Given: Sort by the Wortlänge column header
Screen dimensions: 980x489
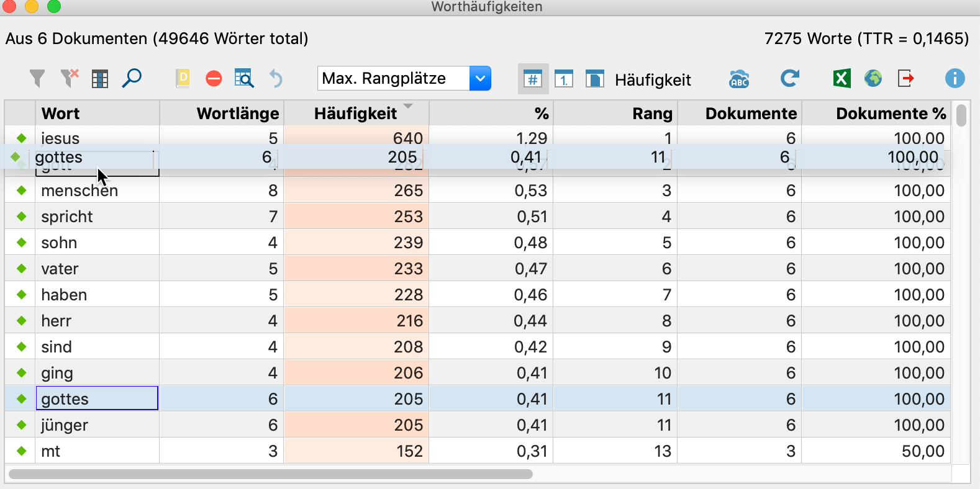Looking at the screenshot, I should [x=237, y=114].
